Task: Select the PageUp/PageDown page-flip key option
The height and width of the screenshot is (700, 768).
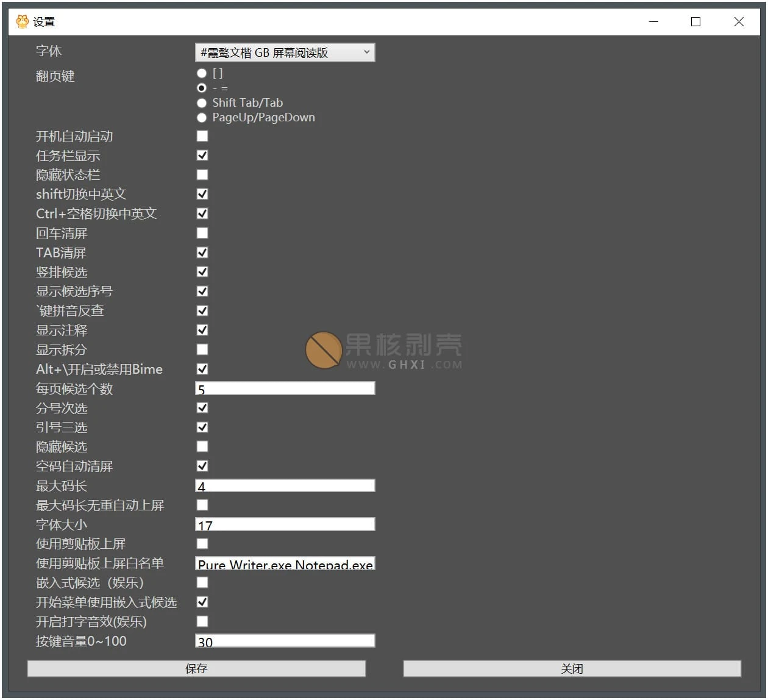Action: coord(202,118)
